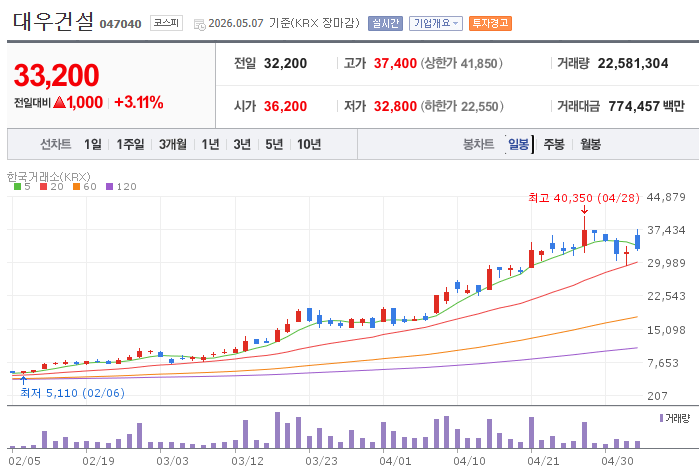Click the 실시간 real-time button
The width and height of the screenshot is (699, 475).
click(385, 23)
